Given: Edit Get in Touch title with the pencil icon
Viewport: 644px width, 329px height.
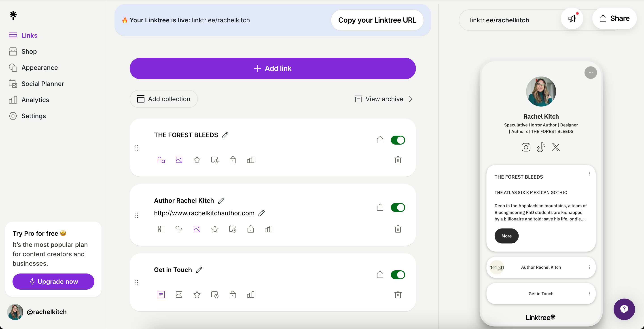Looking at the screenshot, I should (x=199, y=270).
